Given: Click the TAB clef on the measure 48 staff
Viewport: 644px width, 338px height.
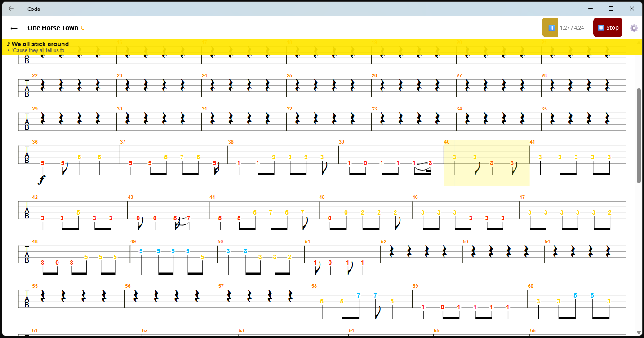Looking at the screenshot, I should [x=27, y=254].
